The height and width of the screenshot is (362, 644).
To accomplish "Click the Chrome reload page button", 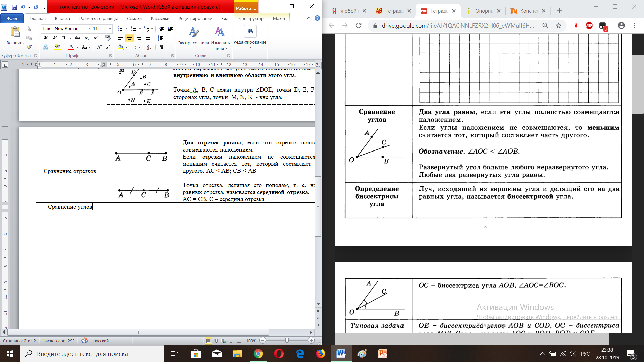I will [x=359, y=25].
